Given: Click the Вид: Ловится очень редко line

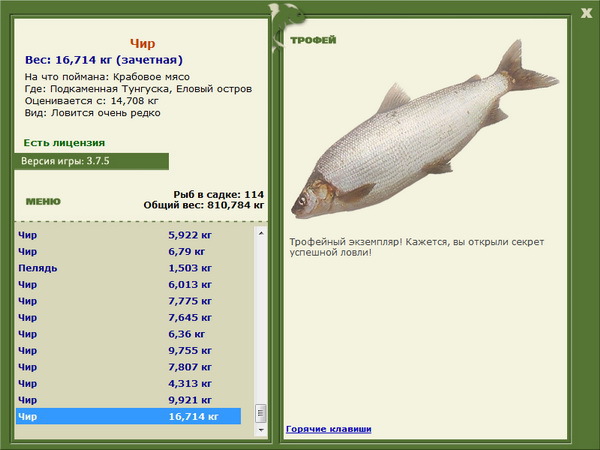Looking at the screenshot, I should tap(92, 113).
